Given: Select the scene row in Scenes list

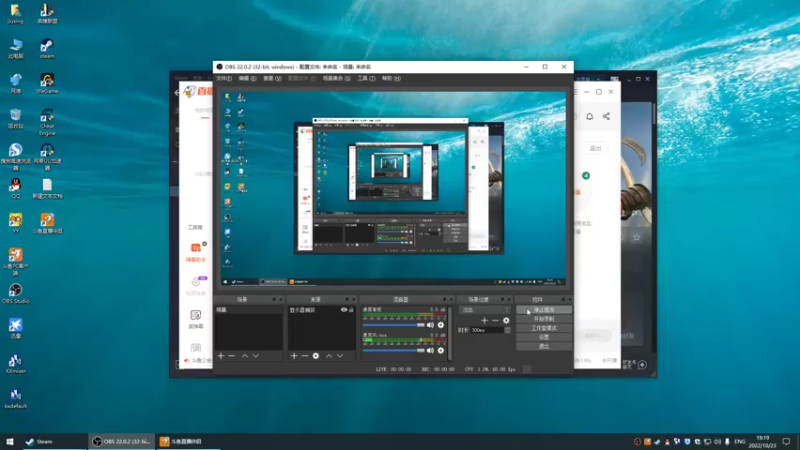Looking at the screenshot, I should (x=248, y=310).
